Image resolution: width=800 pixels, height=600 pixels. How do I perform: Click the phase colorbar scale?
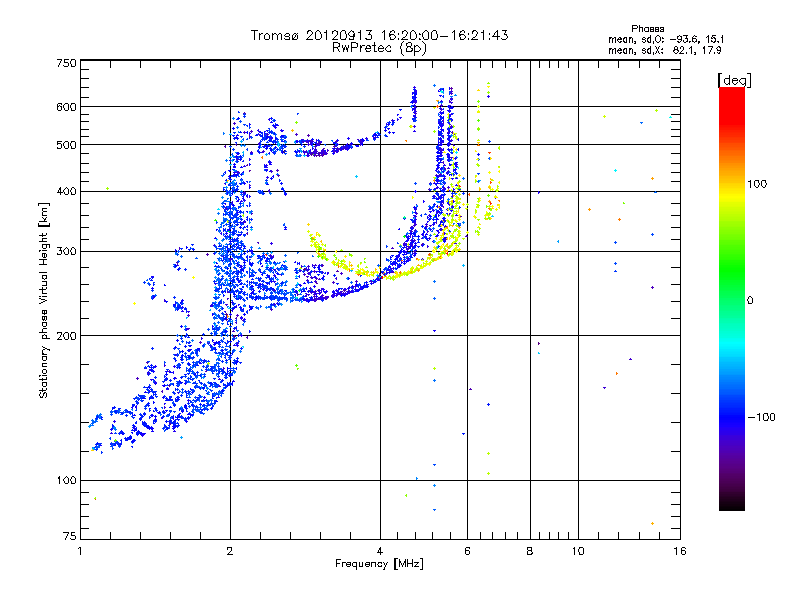732,299
